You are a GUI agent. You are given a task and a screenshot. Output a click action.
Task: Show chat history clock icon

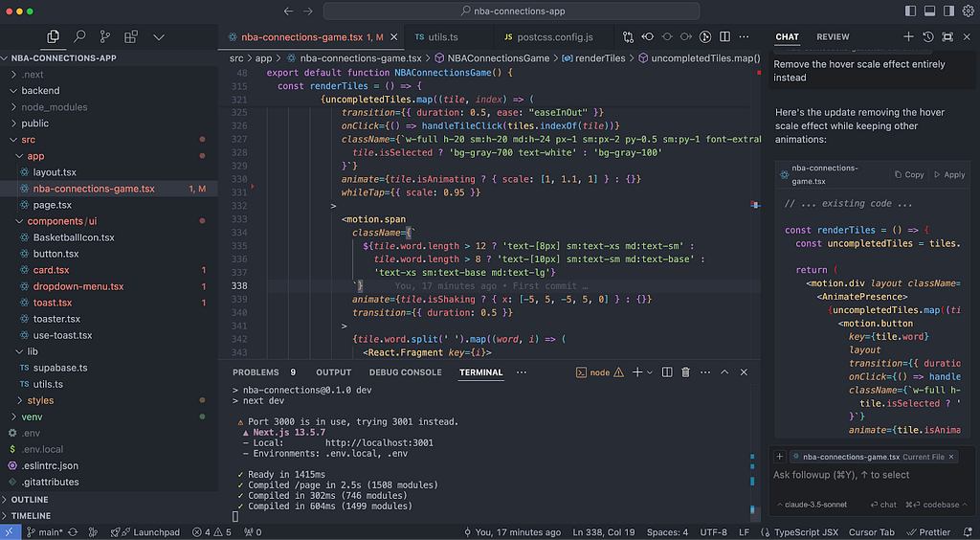coord(928,37)
